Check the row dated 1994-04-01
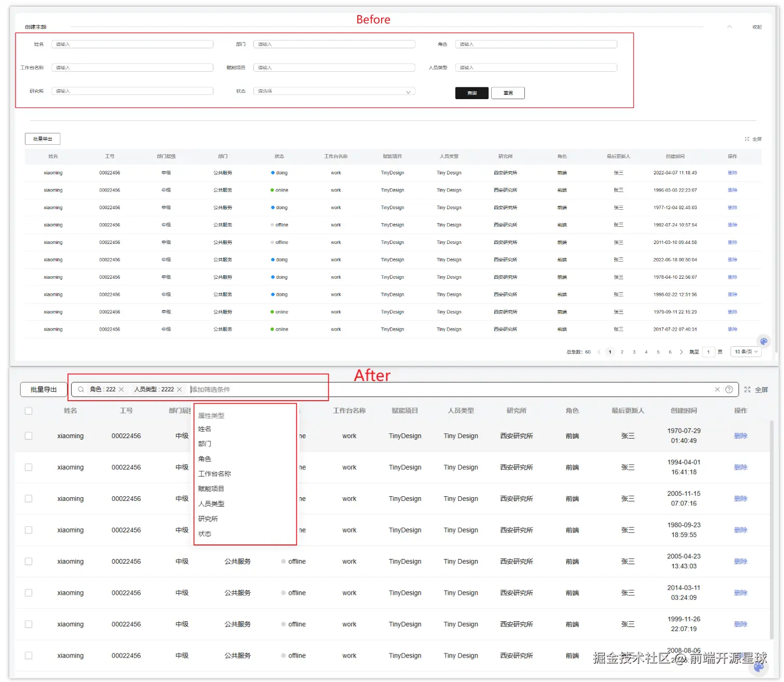This screenshot has height=682, width=784. [29, 467]
